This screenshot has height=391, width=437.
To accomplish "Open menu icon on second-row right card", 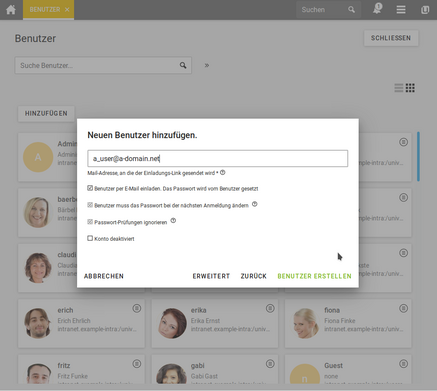I will coord(403,198).
